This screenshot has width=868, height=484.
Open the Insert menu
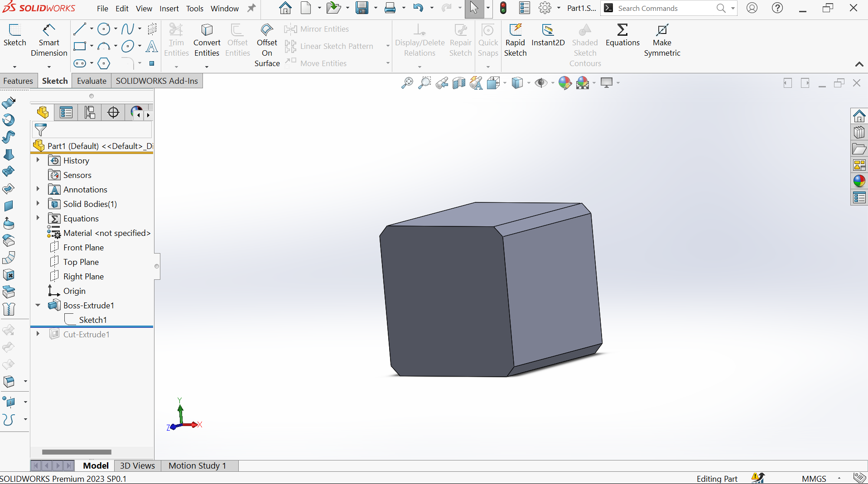coord(169,9)
